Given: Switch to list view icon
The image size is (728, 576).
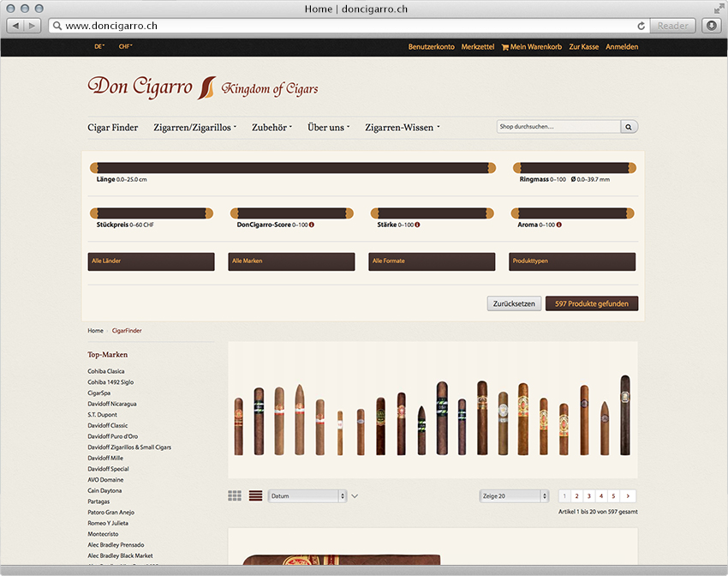Looking at the screenshot, I should click(x=255, y=495).
